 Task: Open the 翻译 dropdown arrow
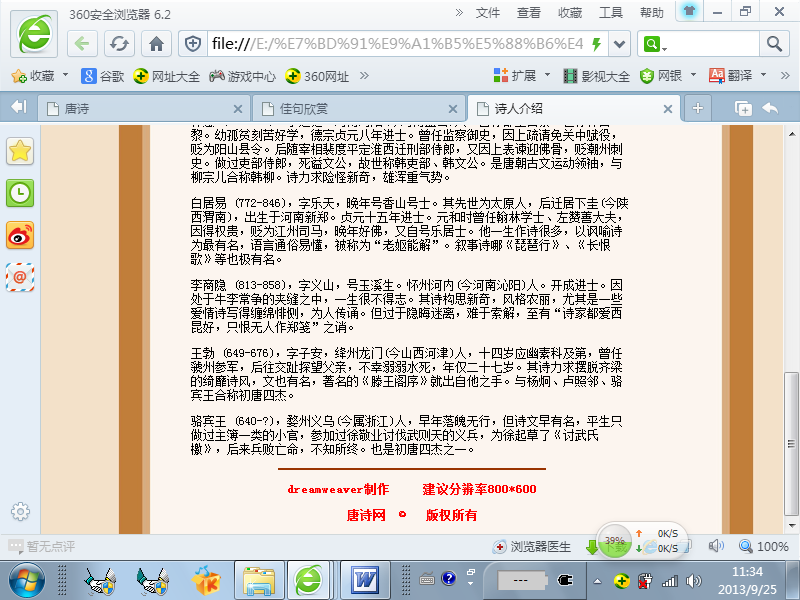coord(762,76)
